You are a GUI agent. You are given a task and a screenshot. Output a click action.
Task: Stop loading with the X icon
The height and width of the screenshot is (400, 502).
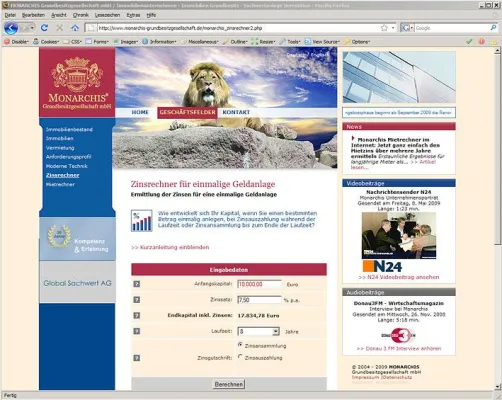(x=60, y=28)
